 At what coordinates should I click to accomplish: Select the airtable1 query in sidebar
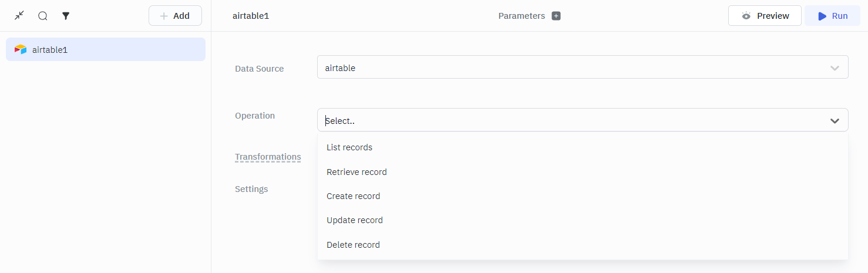click(106, 50)
